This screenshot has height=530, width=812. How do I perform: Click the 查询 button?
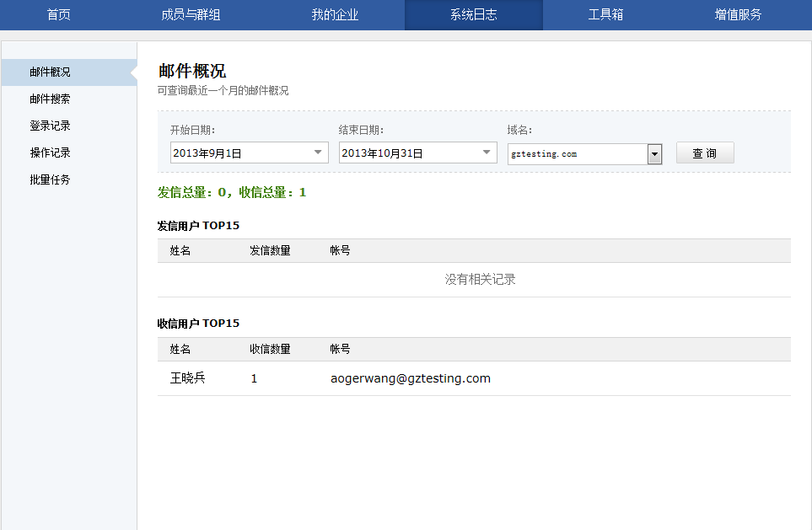(x=705, y=153)
